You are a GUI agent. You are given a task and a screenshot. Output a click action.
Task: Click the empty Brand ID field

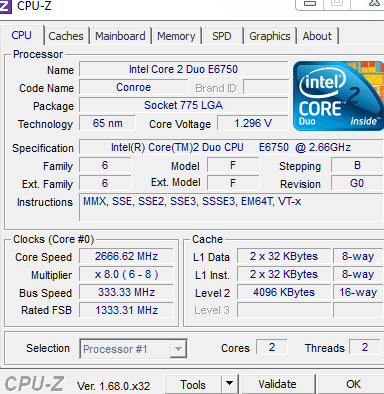pos(266,87)
